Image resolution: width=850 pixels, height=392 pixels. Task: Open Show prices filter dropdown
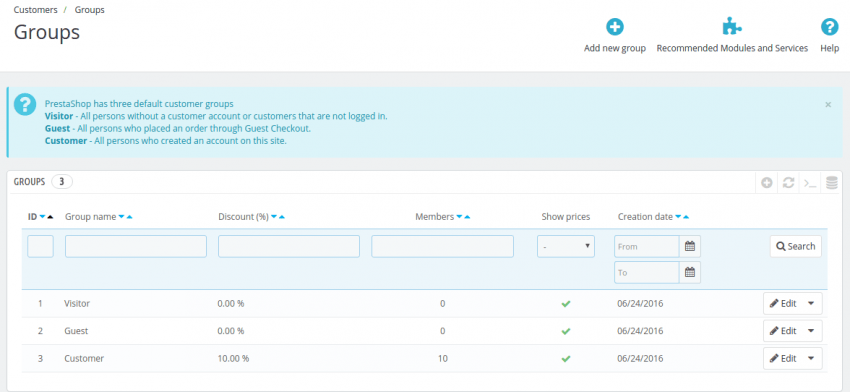pyautogui.click(x=566, y=246)
